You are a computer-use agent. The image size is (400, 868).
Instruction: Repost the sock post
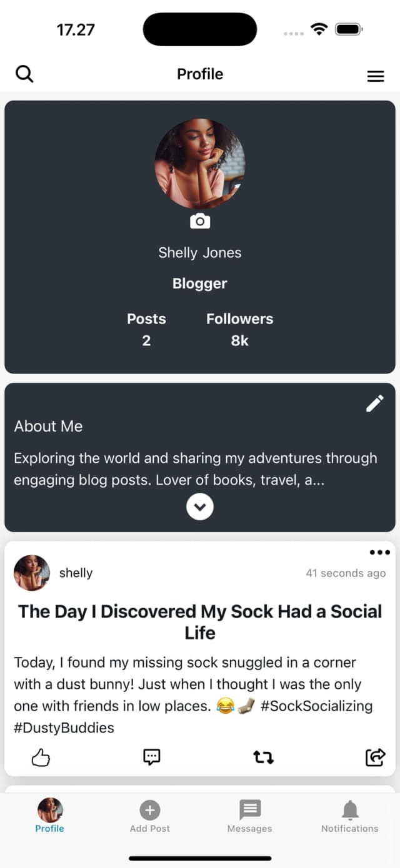tap(263, 757)
